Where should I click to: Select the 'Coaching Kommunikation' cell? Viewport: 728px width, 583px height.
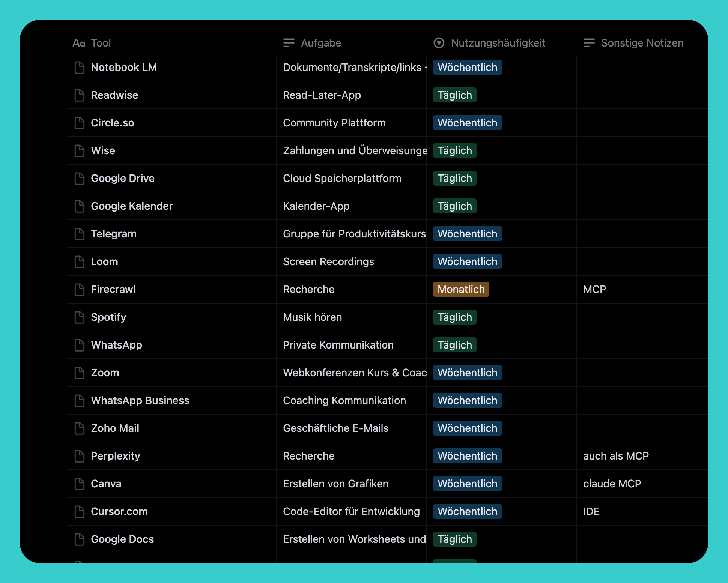(x=352, y=401)
